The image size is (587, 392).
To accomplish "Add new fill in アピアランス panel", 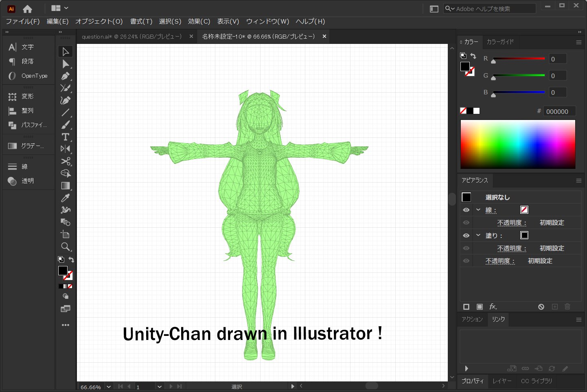I will tap(480, 307).
